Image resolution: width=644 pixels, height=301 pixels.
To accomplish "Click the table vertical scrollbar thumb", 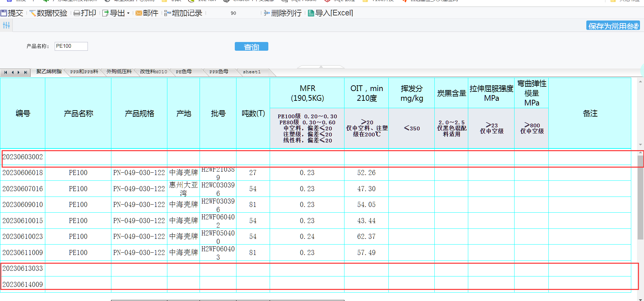I will pyautogui.click(x=640, y=198).
